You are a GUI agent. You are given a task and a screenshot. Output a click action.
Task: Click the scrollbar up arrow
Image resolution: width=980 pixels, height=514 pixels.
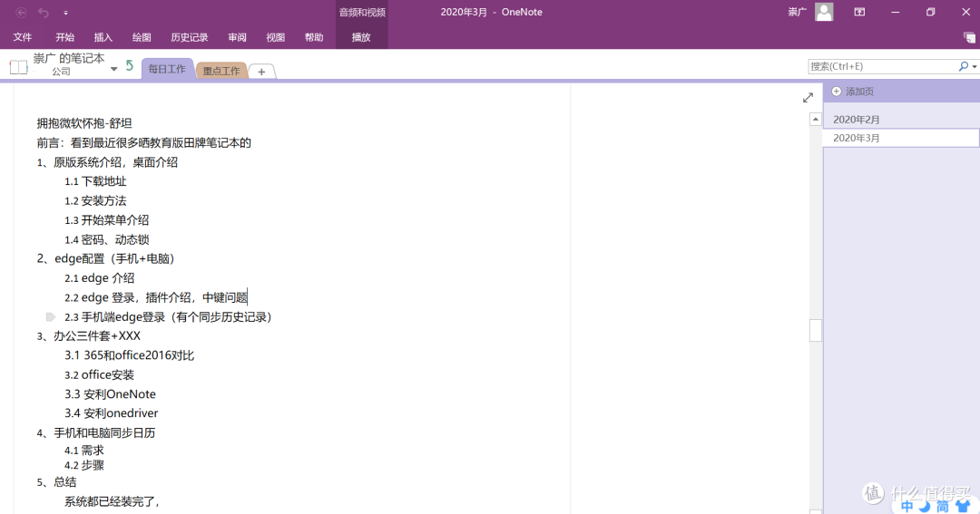click(x=815, y=120)
